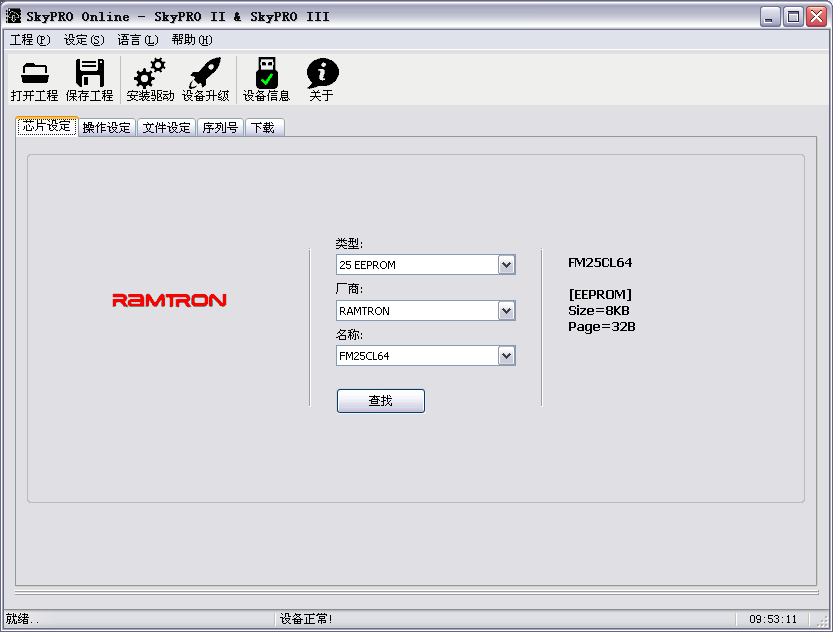833x632 pixels.
Task: Switch to the 下载 tab
Action: pos(264,127)
